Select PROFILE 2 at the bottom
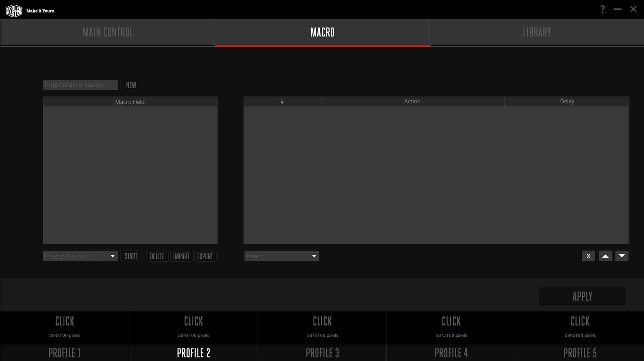Viewport: 644px width, 361px height. pyautogui.click(x=193, y=353)
